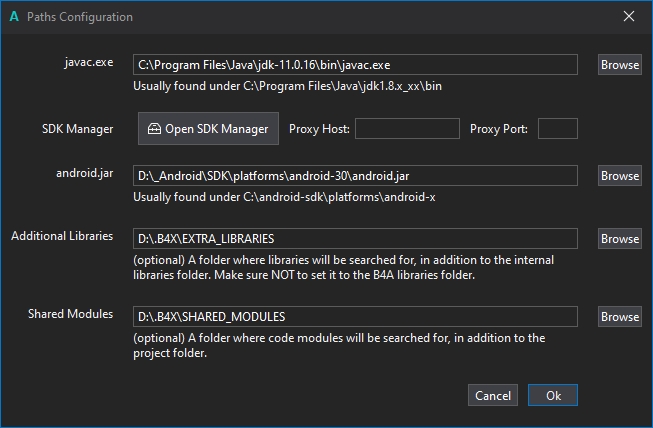Viewport: 653px width, 428px height.
Task: Click the Additional Libraries folder field
Action: [x=355, y=239]
